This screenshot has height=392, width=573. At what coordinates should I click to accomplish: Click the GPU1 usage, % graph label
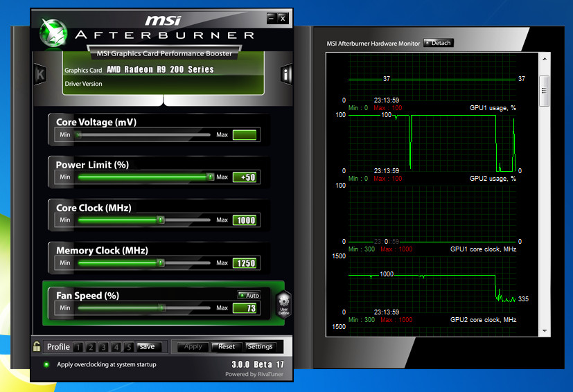[x=493, y=108]
